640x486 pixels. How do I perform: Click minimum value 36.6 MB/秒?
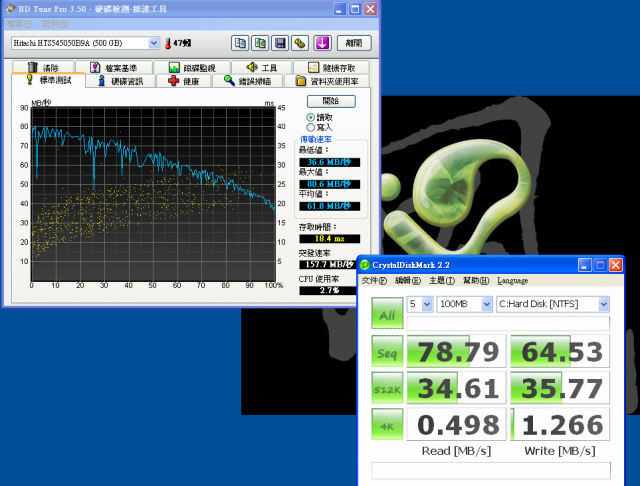[329, 162]
